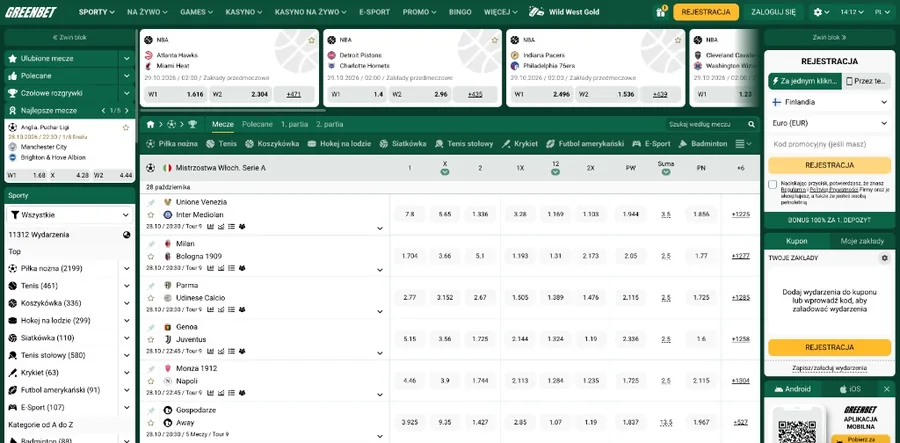Open the Wszystkie sports filter dropdown
This screenshot has width=900, height=443.
(x=69, y=215)
